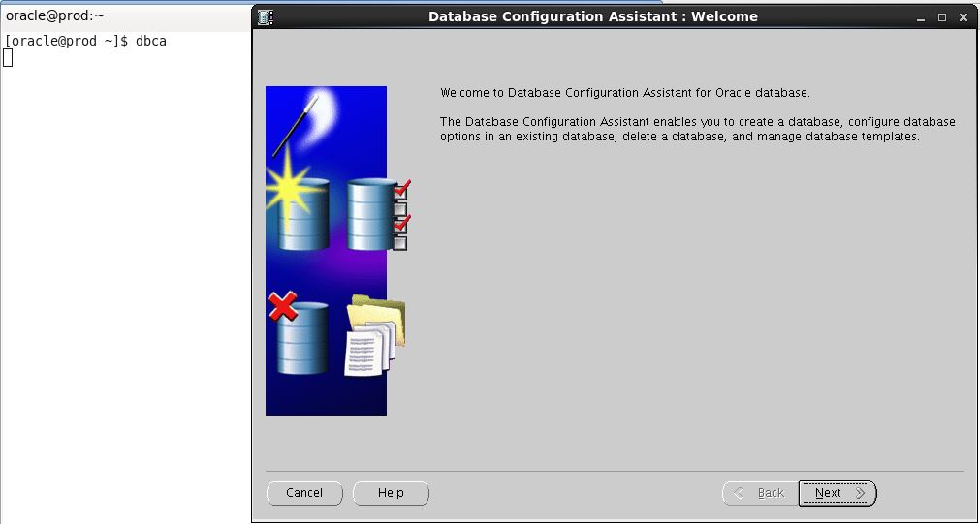Screen dimensions: 980x524
Task: Close the Database Configuration Assistant window
Action: point(964,17)
